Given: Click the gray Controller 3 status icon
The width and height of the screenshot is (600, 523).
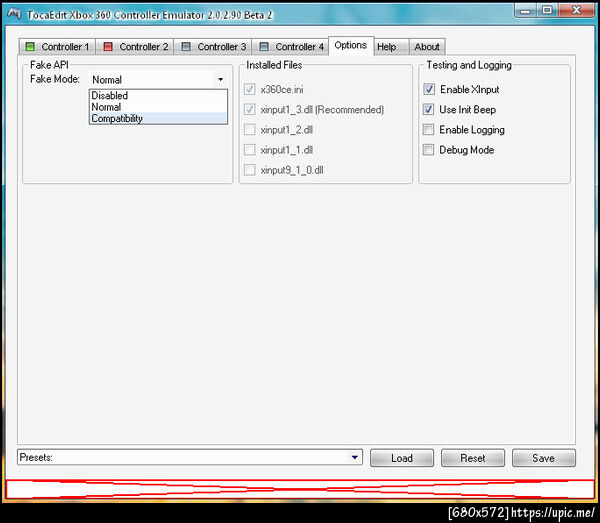Looking at the screenshot, I should pyautogui.click(x=186, y=47).
